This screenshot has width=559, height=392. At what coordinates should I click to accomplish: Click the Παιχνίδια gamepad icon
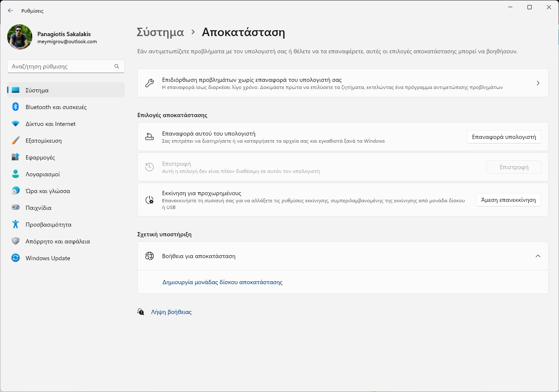tap(16, 208)
